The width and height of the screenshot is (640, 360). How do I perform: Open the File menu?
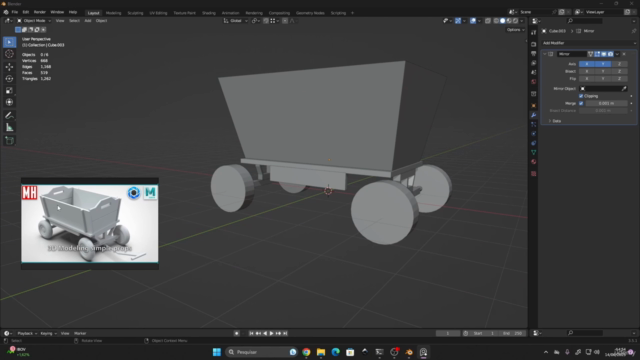tap(15, 12)
